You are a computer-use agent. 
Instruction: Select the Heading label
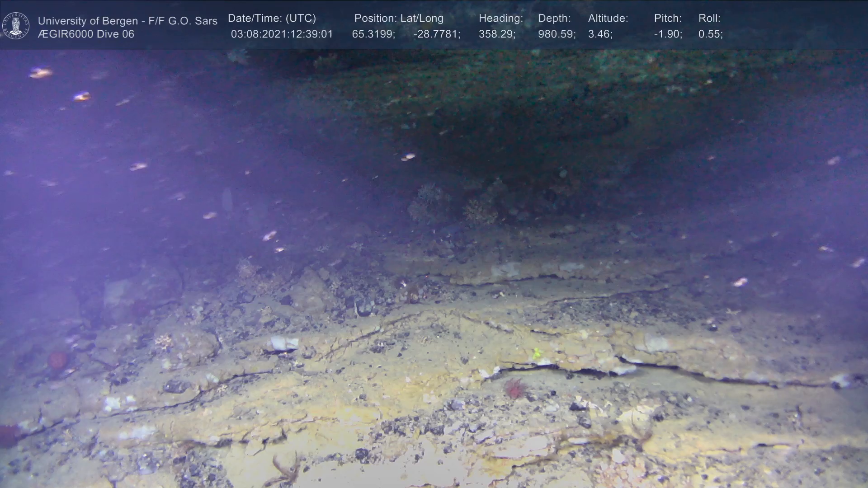tap(500, 19)
